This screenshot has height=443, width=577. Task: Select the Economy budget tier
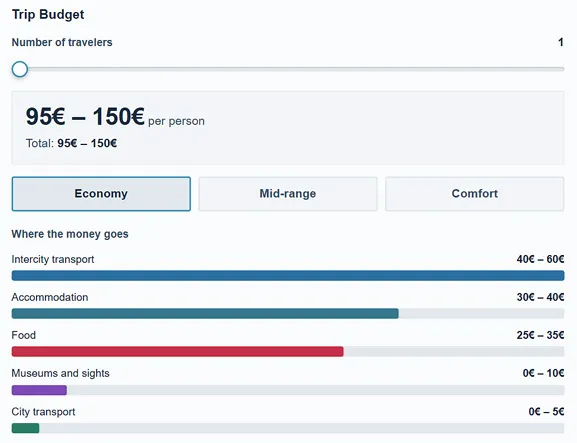pyautogui.click(x=101, y=194)
